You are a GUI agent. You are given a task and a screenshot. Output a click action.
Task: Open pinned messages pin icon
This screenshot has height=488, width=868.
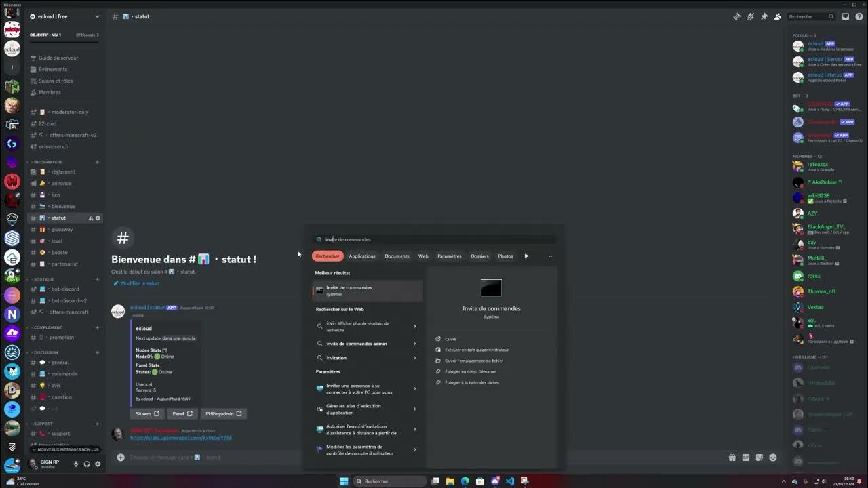coord(764,16)
